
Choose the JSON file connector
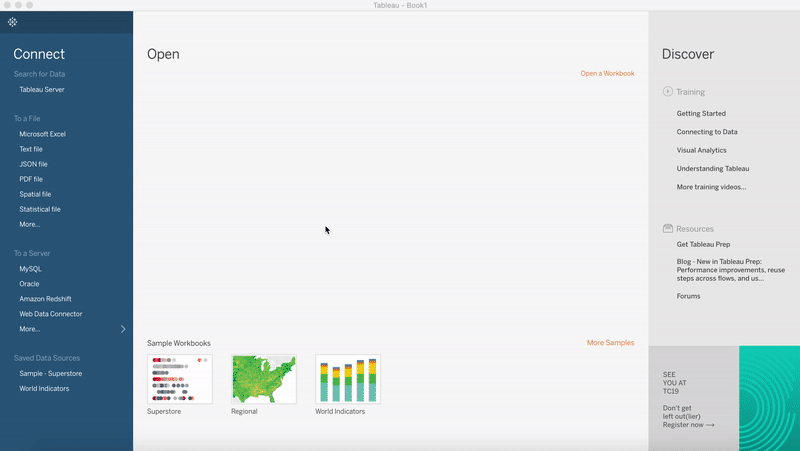33,164
